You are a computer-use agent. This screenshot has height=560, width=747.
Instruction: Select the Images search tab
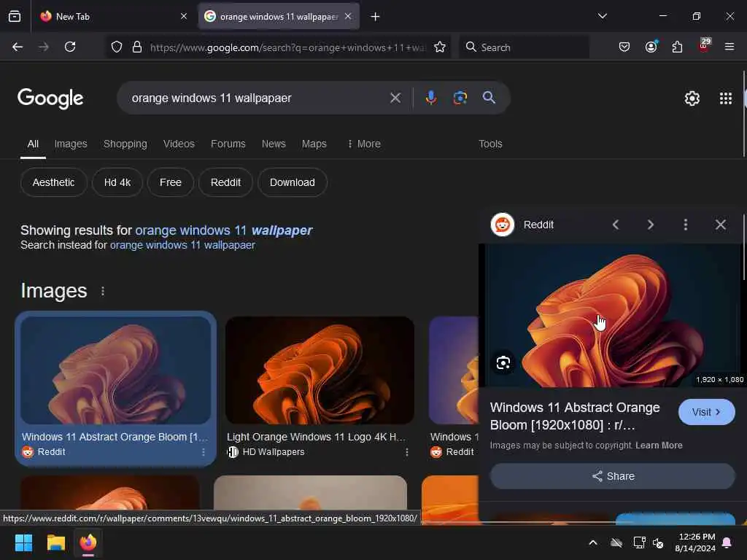(x=71, y=144)
